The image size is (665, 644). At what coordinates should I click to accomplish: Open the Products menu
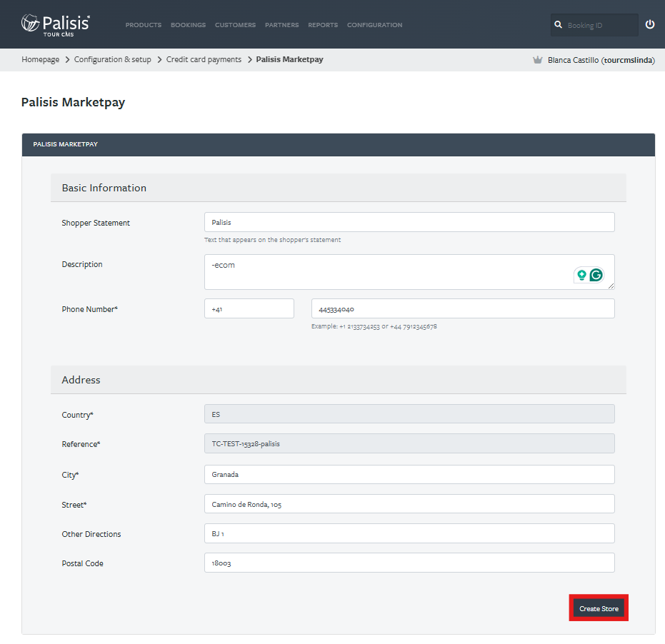[144, 25]
